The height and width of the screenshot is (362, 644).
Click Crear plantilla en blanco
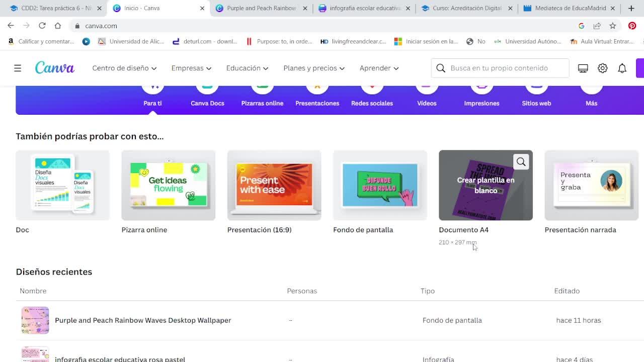[x=486, y=185]
